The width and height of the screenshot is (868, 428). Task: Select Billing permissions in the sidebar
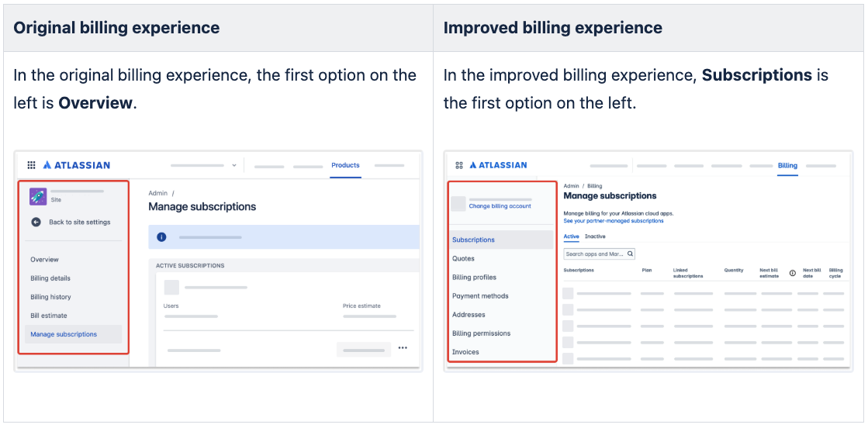[482, 333]
